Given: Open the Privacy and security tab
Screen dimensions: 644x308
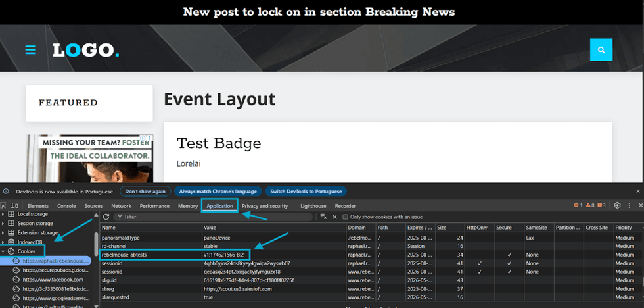Looking at the screenshot, I should (x=264, y=206).
